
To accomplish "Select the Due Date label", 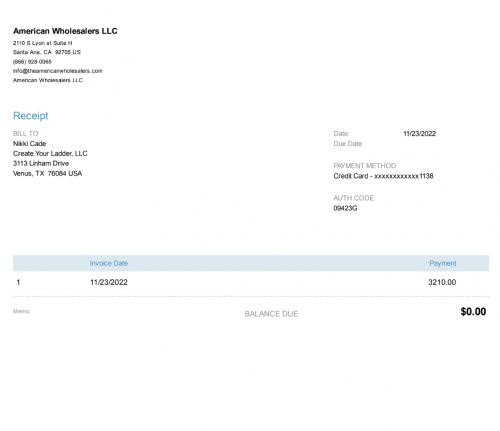I will 348,144.
